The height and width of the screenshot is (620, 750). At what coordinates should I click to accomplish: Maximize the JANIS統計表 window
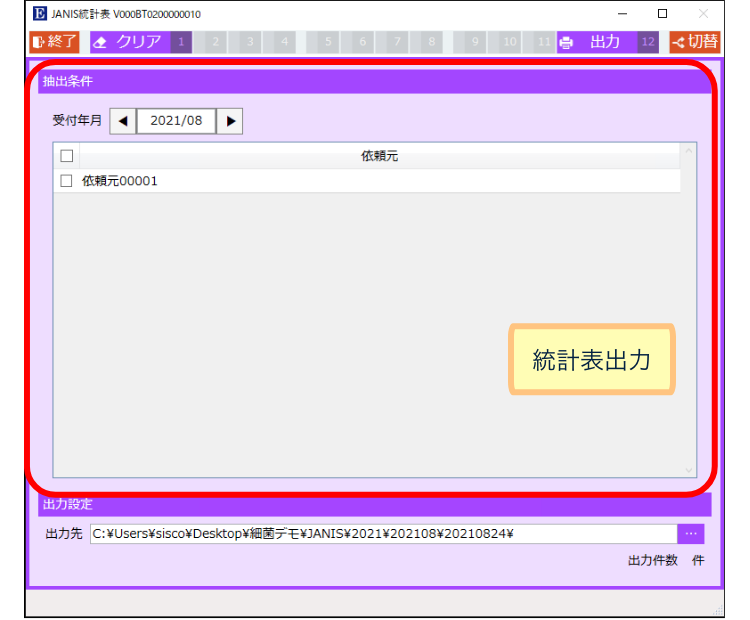(x=662, y=14)
